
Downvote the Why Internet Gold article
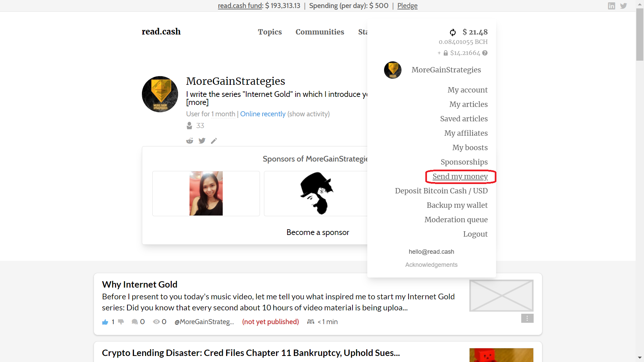(x=121, y=322)
